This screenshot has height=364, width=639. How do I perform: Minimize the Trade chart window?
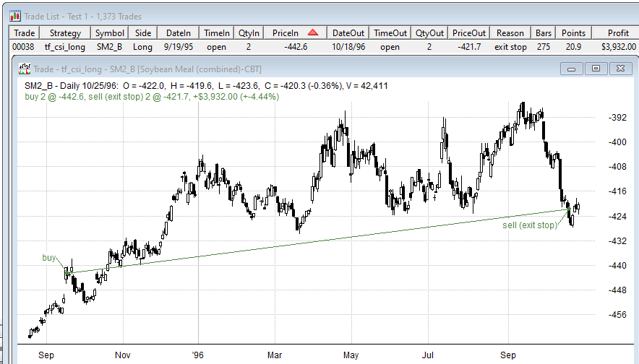pos(575,69)
